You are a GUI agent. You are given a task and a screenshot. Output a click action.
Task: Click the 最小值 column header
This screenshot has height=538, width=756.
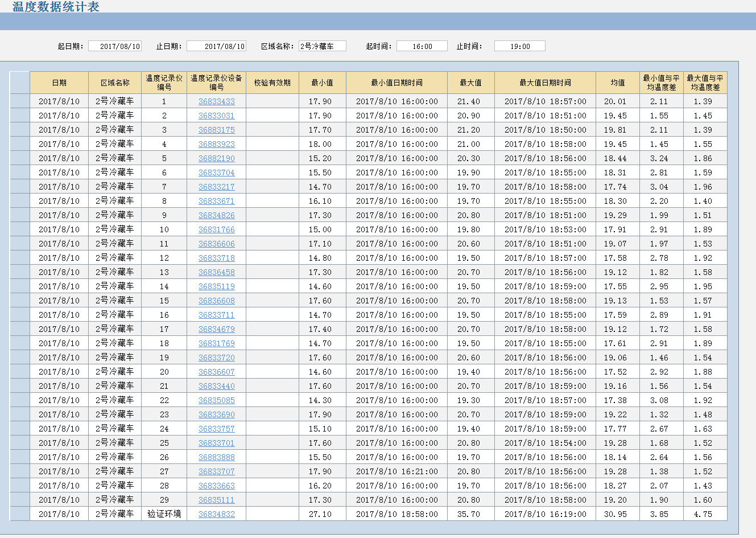322,83
